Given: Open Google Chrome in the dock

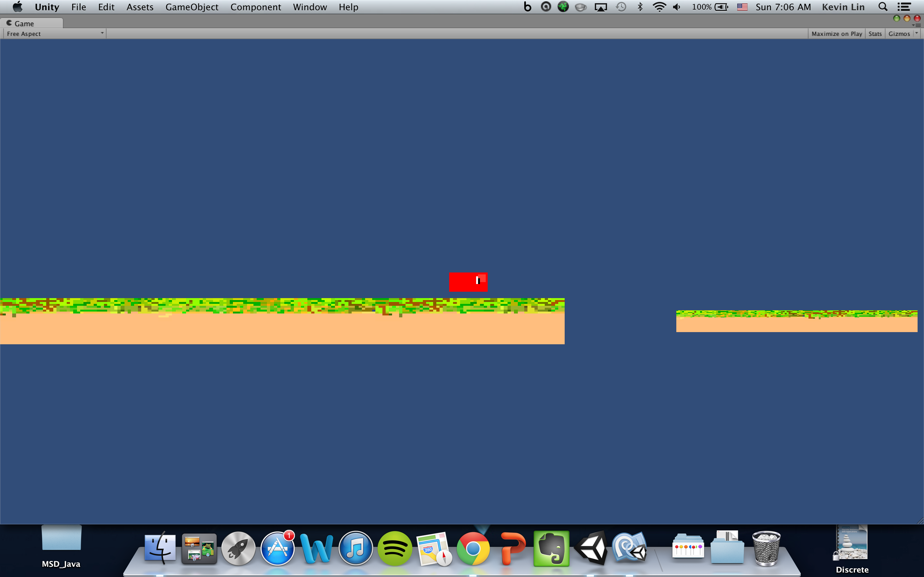Looking at the screenshot, I should pyautogui.click(x=473, y=549).
